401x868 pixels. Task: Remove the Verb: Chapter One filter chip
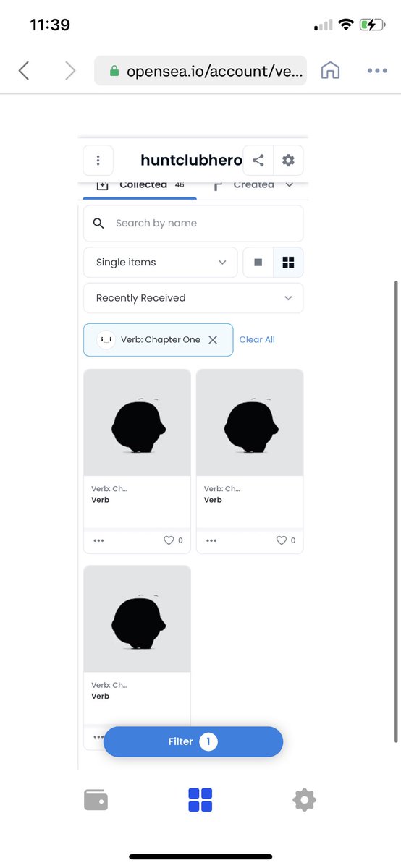pyautogui.click(x=213, y=340)
